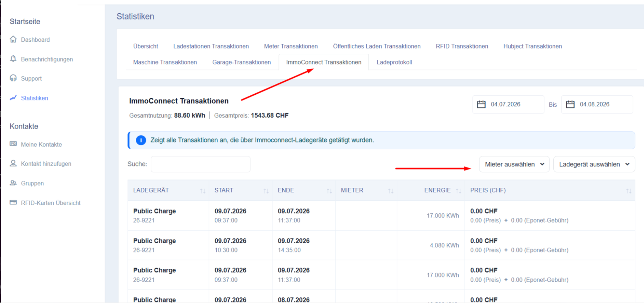Sort table by Ladegerät column arrows
Viewport: 644px width, 303px height.
203,191
